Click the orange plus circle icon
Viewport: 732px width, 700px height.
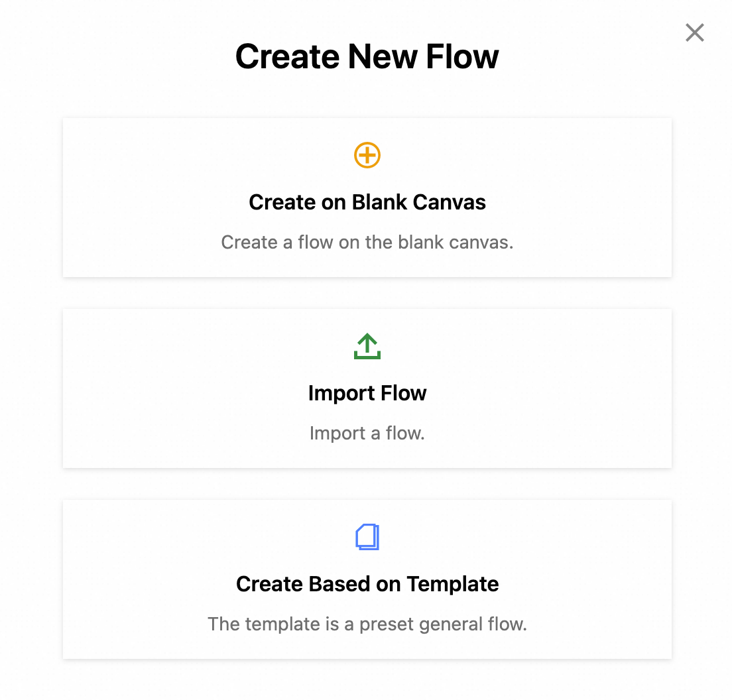click(x=367, y=156)
